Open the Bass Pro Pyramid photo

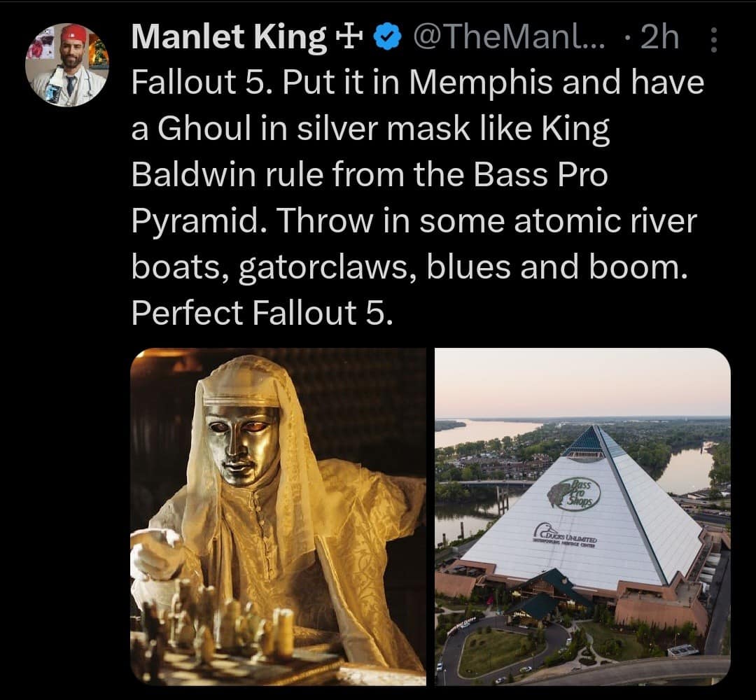582,516
